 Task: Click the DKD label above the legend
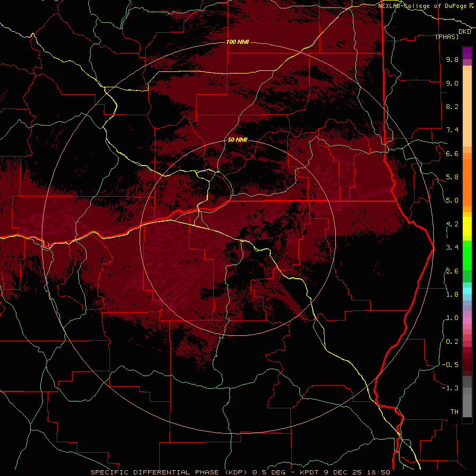[x=465, y=31]
